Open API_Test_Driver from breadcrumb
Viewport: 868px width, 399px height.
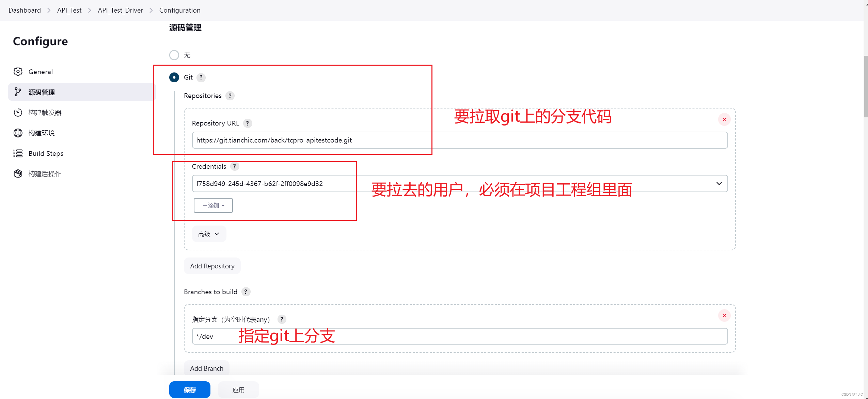point(120,10)
